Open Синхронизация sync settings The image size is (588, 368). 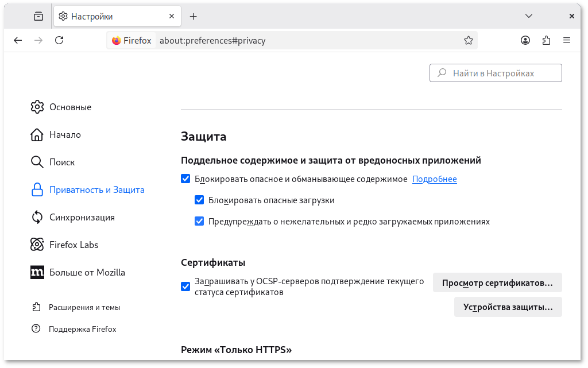(x=81, y=217)
